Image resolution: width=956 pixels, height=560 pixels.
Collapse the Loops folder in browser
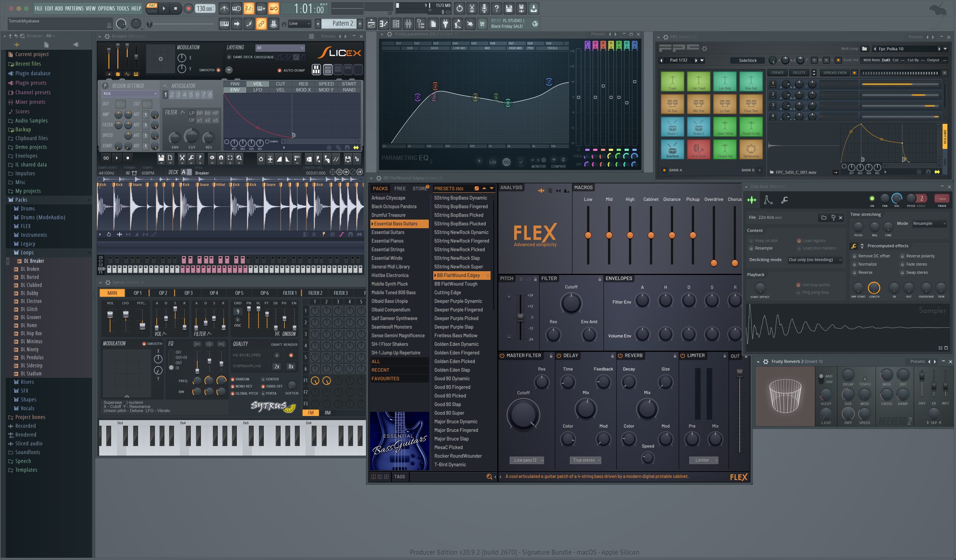(x=27, y=253)
